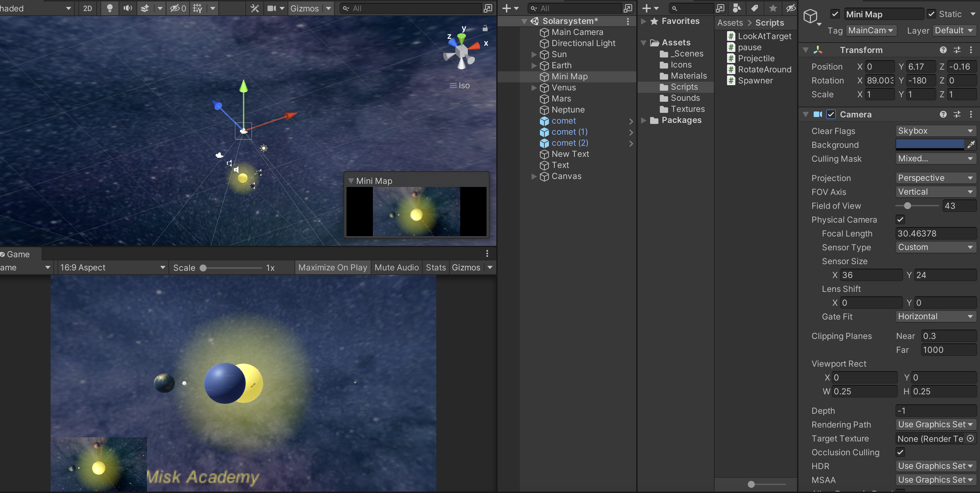The height and width of the screenshot is (493, 980).
Task: Click favorite star icon in Project toolbar
Action: tap(773, 8)
